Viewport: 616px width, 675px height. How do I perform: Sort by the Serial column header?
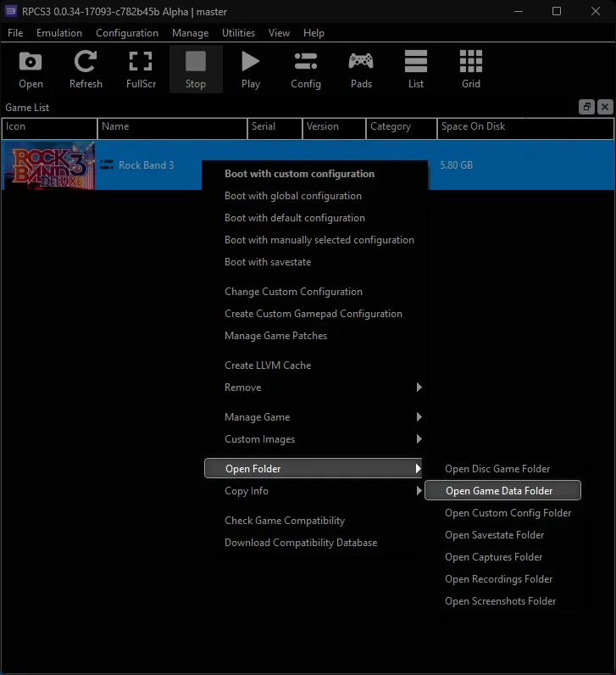click(275, 128)
